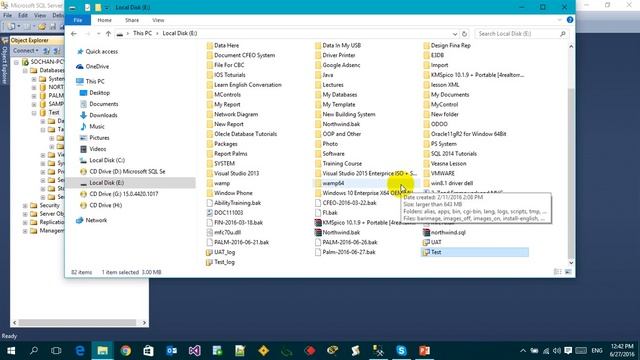This screenshot has width=640, height=360.
Task: Expand Replication node in Object Explorer
Action: click(x=25, y=222)
